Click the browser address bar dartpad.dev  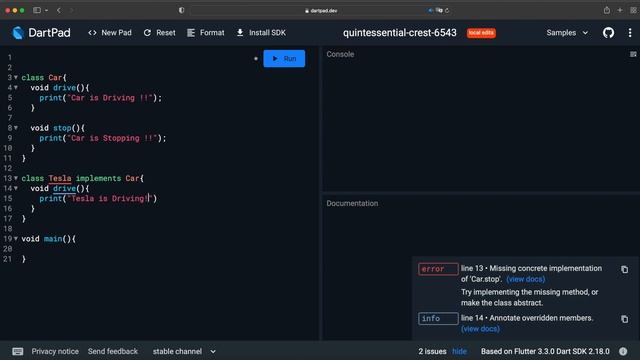click(x=320, y=11)
